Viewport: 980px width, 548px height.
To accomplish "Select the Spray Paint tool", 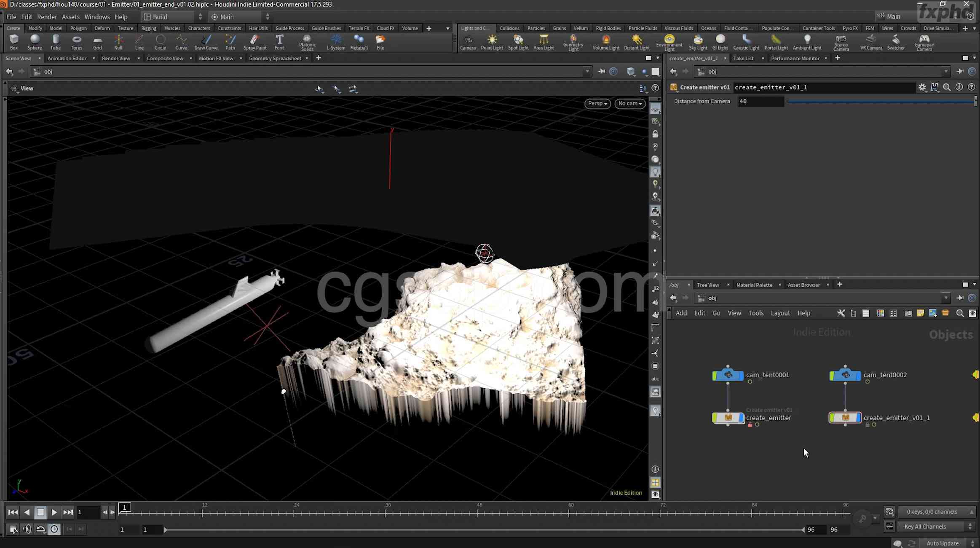I will tap(254, 42).
